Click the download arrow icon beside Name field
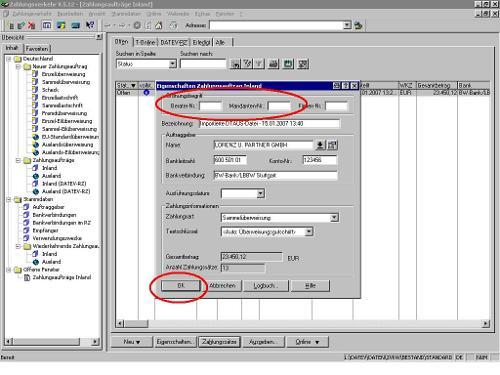 pos(320,145)
